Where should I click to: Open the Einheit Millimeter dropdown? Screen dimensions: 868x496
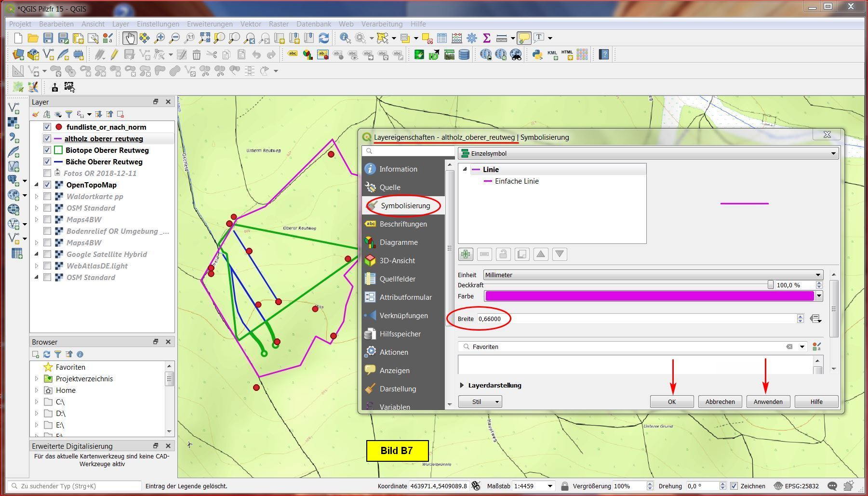tap(653, 275)
